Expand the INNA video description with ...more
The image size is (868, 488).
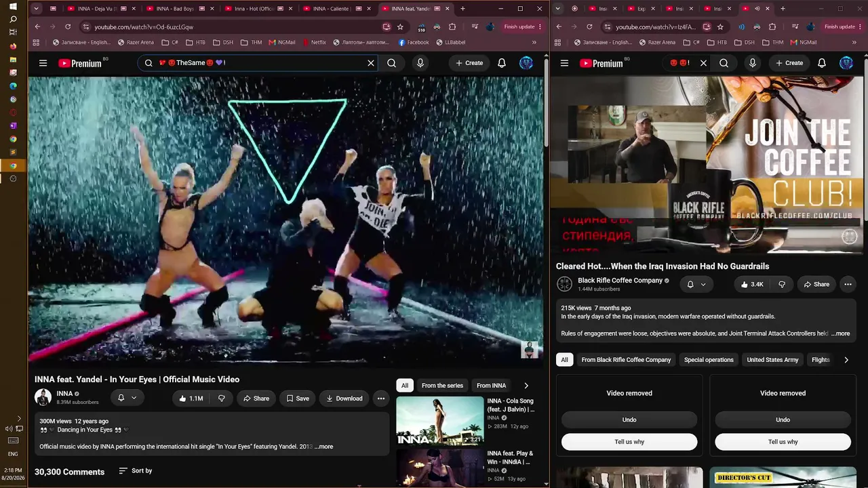coord(324,447)
